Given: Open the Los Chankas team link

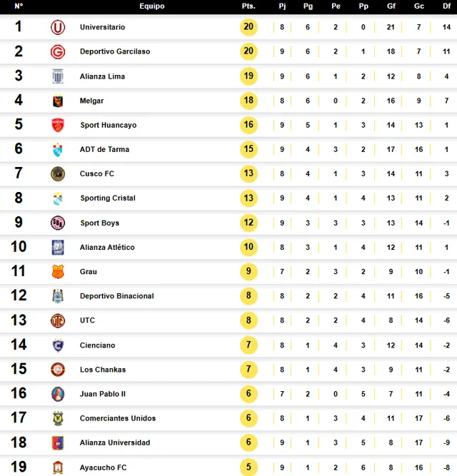Looking at the screenshot, I should [x=103, y=370].
